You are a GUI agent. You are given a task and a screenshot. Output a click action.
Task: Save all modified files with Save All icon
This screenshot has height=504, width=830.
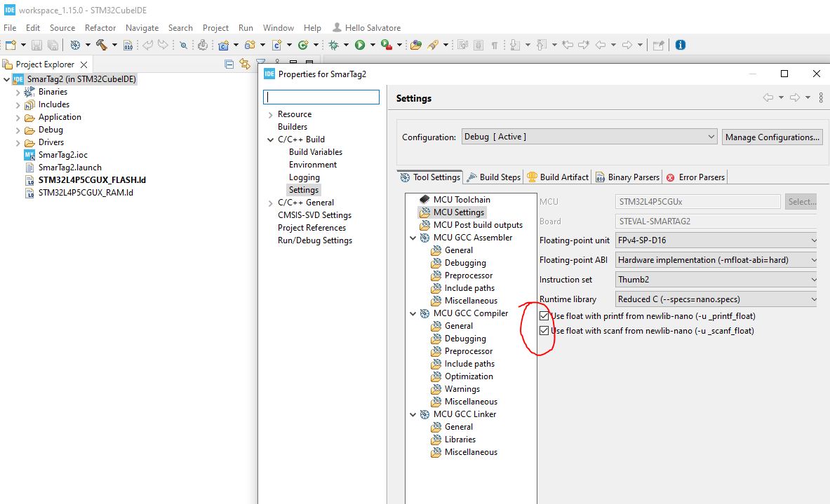(x=53, y=44)
